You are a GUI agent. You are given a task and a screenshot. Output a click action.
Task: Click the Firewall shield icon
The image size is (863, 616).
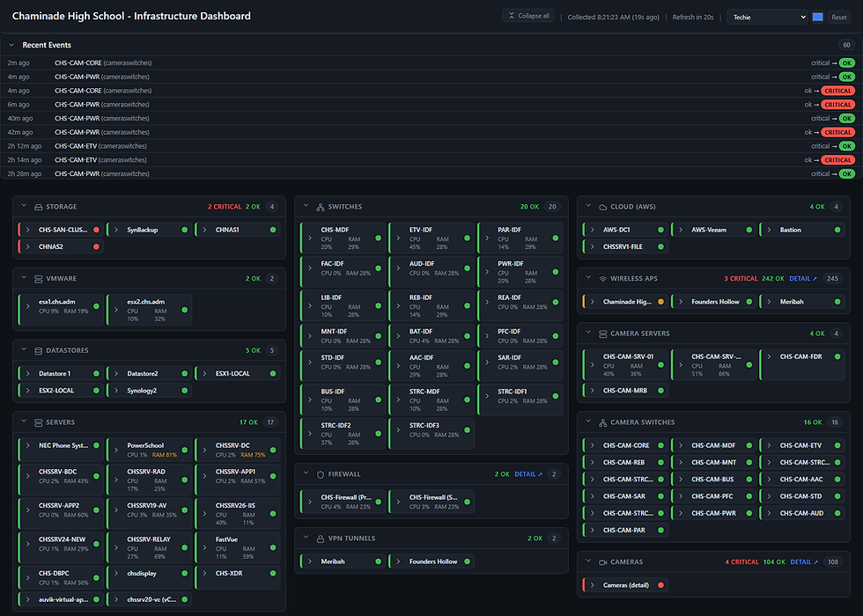coord(321,474)
